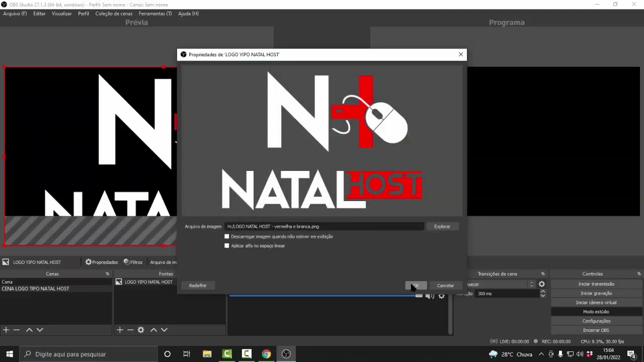The image size is (644, 362).
Task: Move the source down in the Fontes list
Action: click(x=164, y=330)
